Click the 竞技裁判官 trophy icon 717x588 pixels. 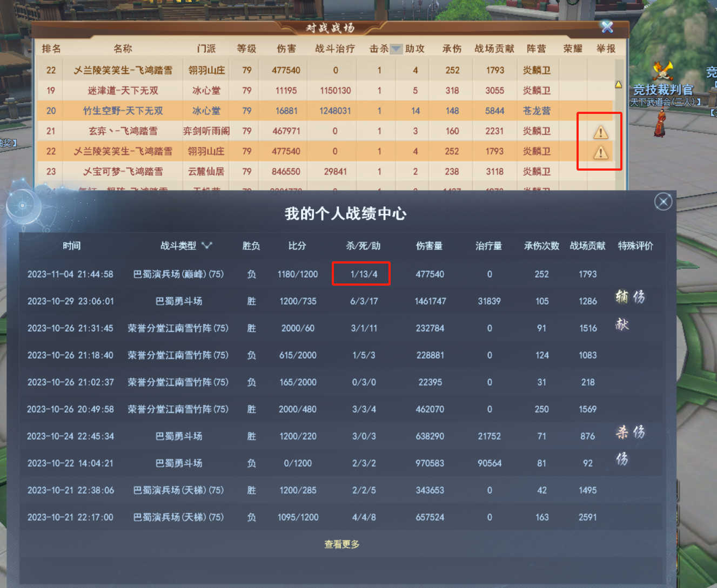[x=662, y=71]
